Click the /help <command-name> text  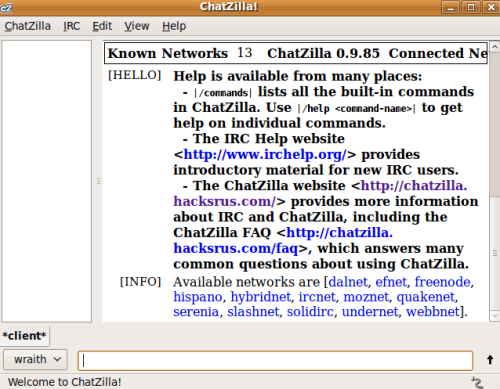357,109
